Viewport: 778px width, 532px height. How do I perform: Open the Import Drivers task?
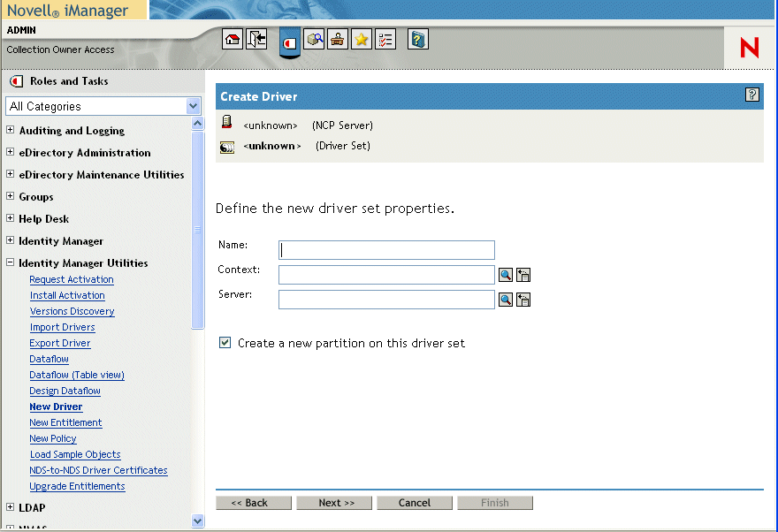62,327
